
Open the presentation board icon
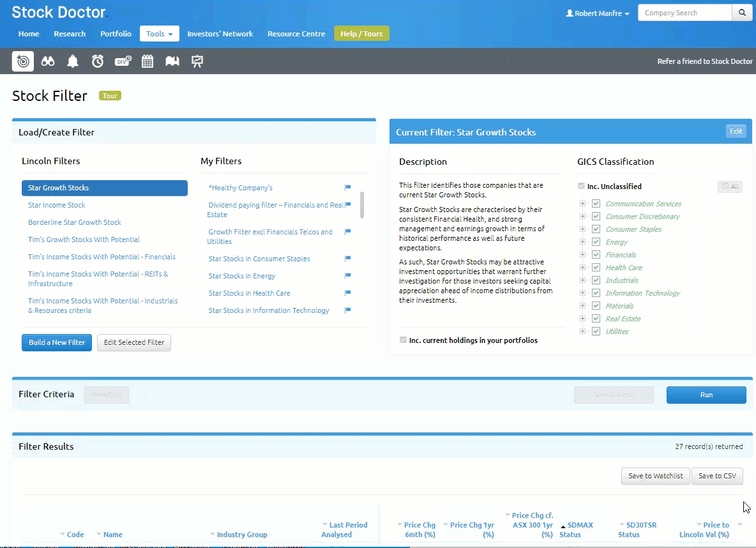pos(197,61)
